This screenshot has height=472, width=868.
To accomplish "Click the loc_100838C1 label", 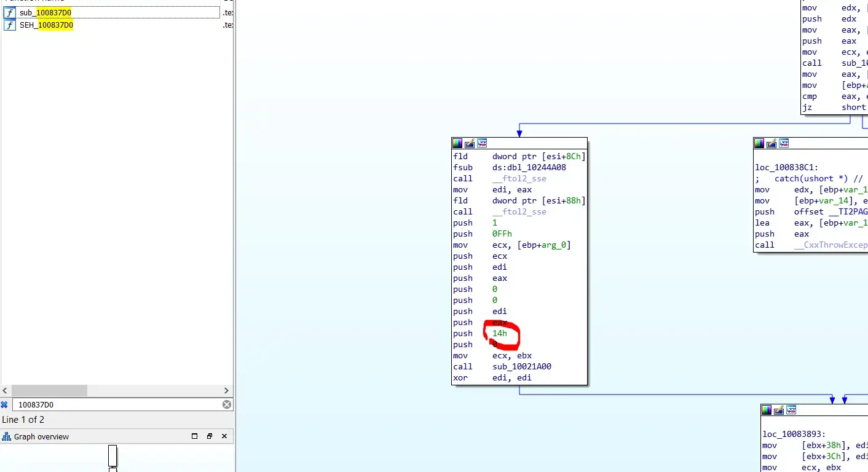I will pyautogui.click(x=787, y=168).
